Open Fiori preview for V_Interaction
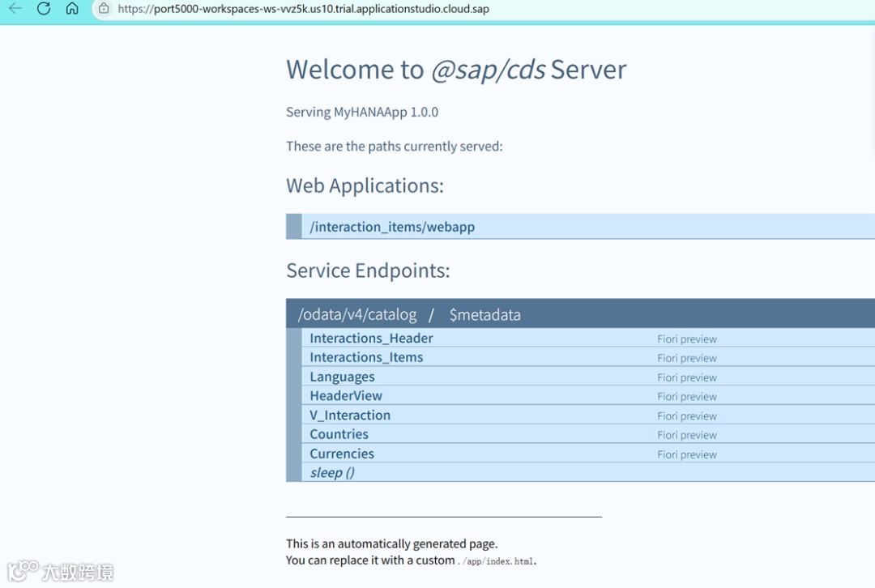This screenshot has width=875, height=588. [x=687, y=415]
